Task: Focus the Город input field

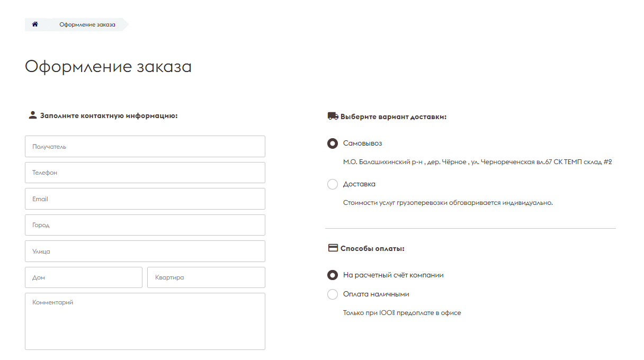Action: [x=145, y=225]
